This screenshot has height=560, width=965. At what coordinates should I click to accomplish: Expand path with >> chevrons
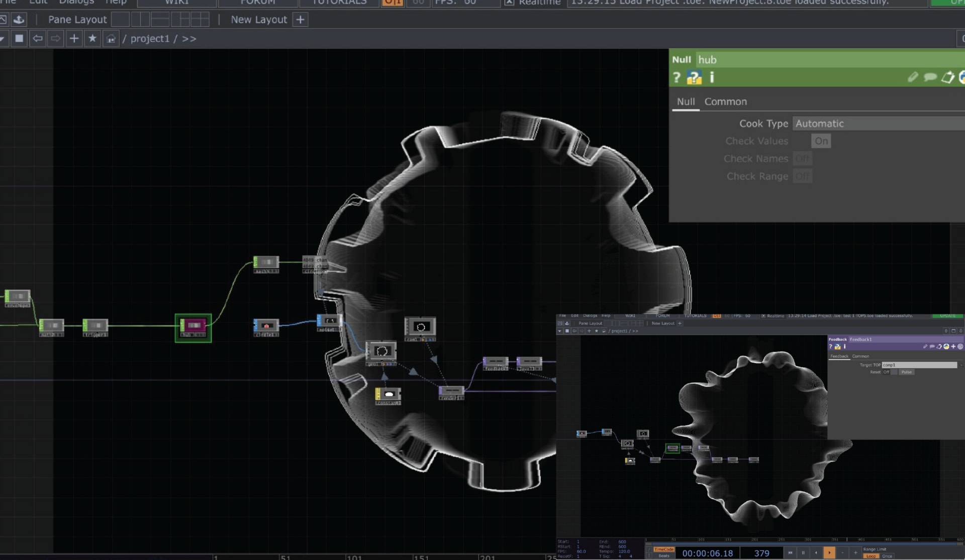pos(189,39)
